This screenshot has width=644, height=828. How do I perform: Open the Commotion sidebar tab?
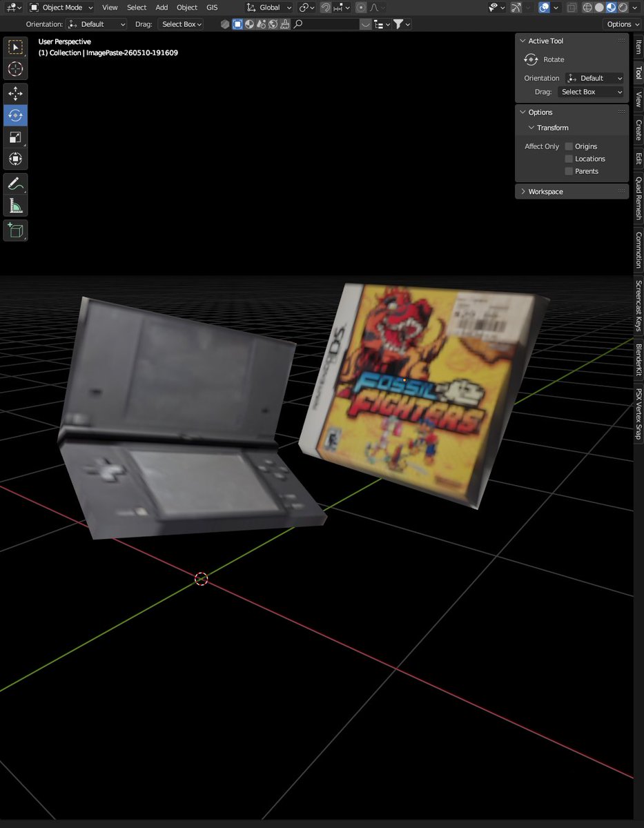638,250
